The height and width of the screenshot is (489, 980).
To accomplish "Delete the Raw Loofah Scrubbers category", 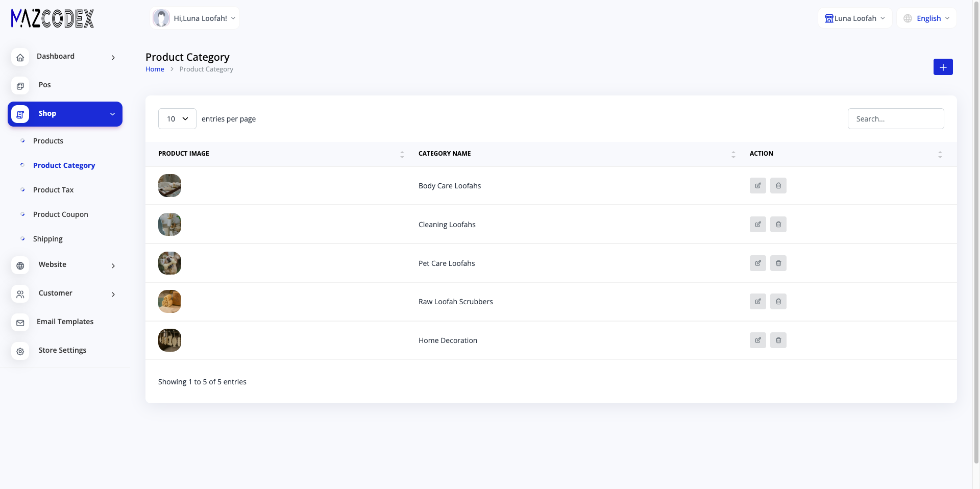I will pyautogui.click(x=778, y=302).
